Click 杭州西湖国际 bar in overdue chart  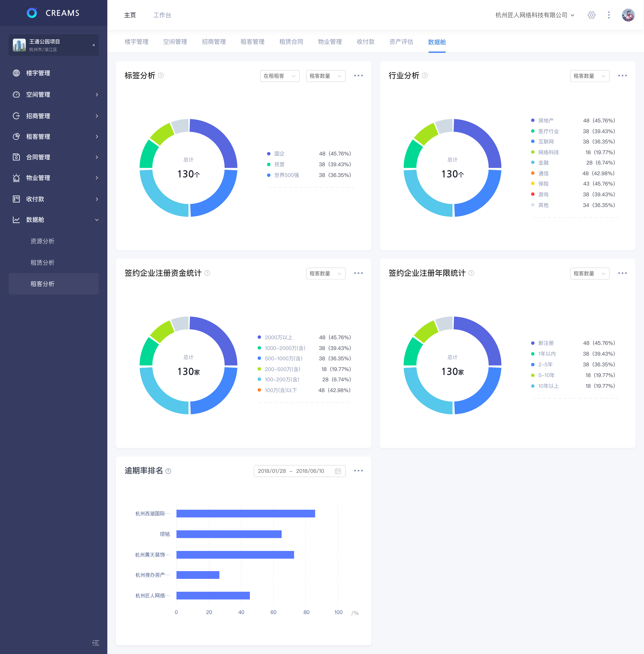pos(246,514)
